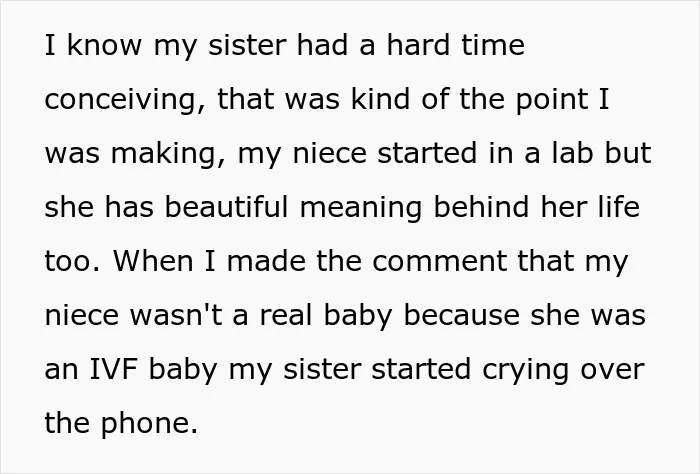The image size is (700, 474).
Task: Click the word "lab"
Action: click(573, 153)
